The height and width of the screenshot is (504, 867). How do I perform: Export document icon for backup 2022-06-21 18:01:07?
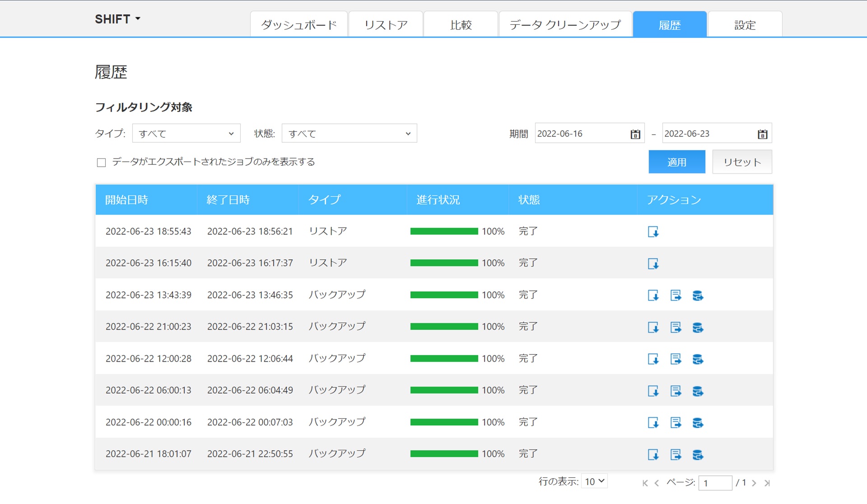click(676, 455)
